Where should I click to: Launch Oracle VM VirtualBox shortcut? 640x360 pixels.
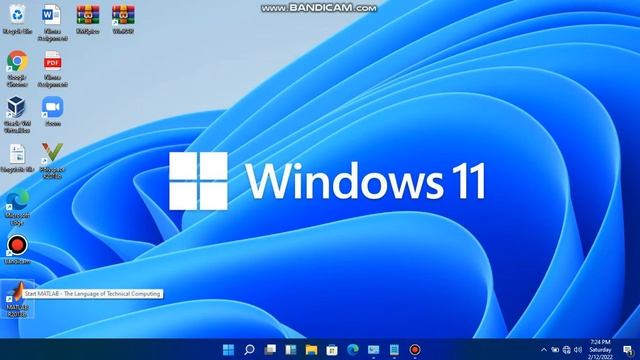(x=17, y=114)
